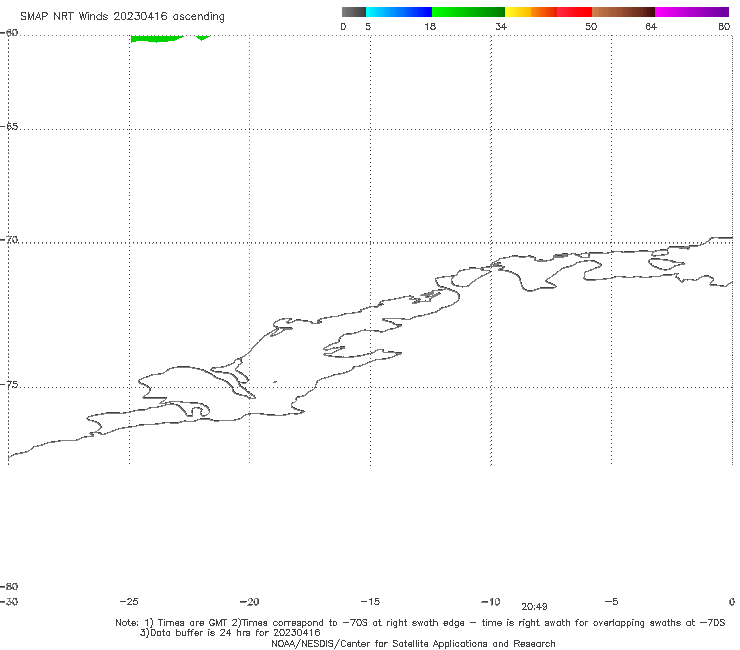Click the color scale label "50"
The image size is (740, 650).
[x=591, y=26]
